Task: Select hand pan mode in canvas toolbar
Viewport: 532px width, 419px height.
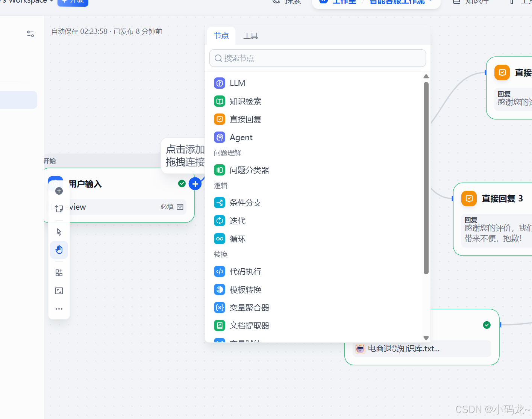Action: click(59, 250)
